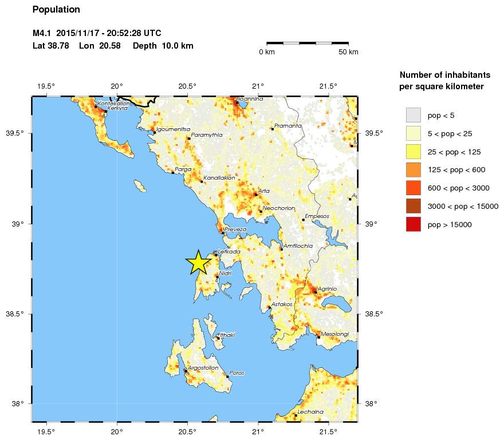The width and height of the screenshot is (504, 440).
Task: Select the brown '3000 < pop < 15000' swatch
Action: click(x=413, y=207)
